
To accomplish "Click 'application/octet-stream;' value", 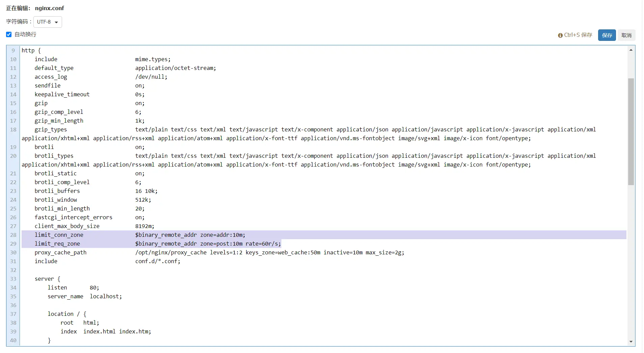I will point(175,68).
